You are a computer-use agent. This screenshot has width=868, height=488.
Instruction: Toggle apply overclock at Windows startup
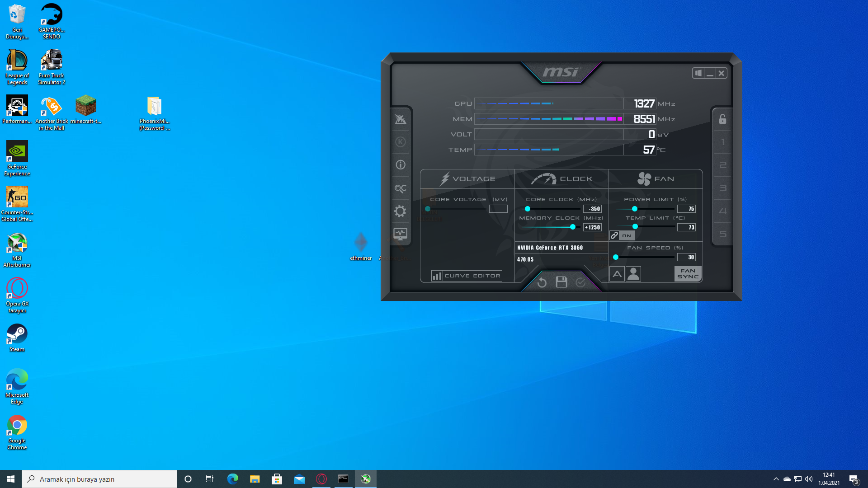(x=698, y=73)
